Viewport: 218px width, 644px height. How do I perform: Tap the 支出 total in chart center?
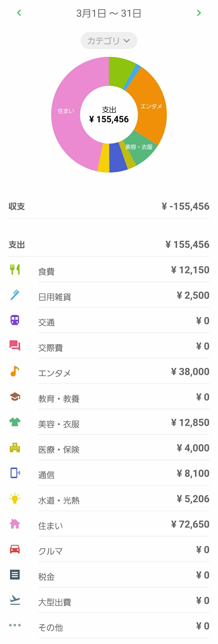coord(109,115)
